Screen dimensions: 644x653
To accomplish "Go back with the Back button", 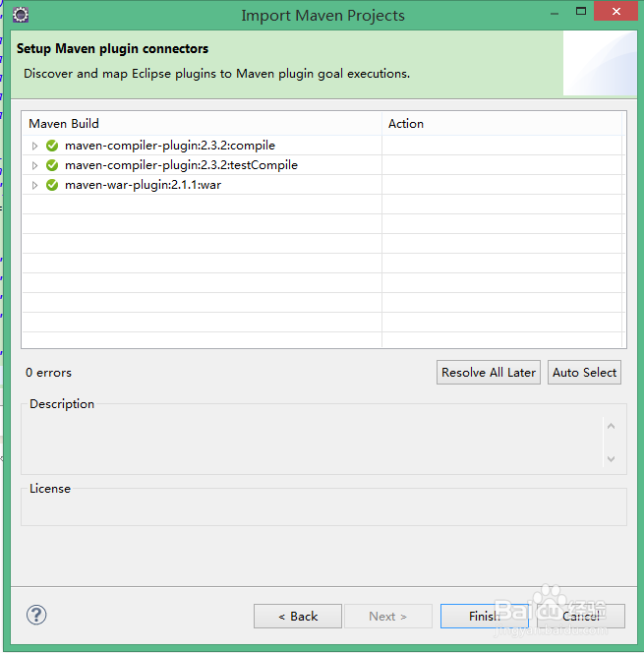I will pos(298,616).
